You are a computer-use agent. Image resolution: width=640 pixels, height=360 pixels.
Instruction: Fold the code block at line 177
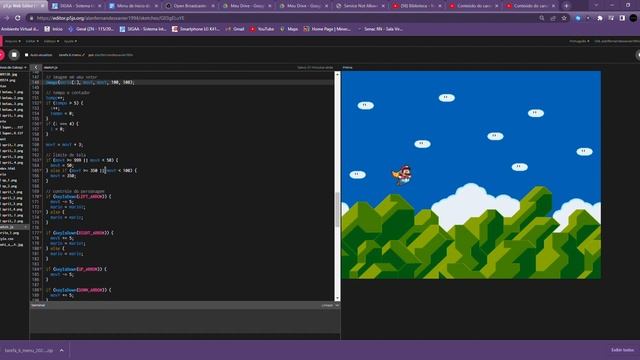tap(41, 233)
